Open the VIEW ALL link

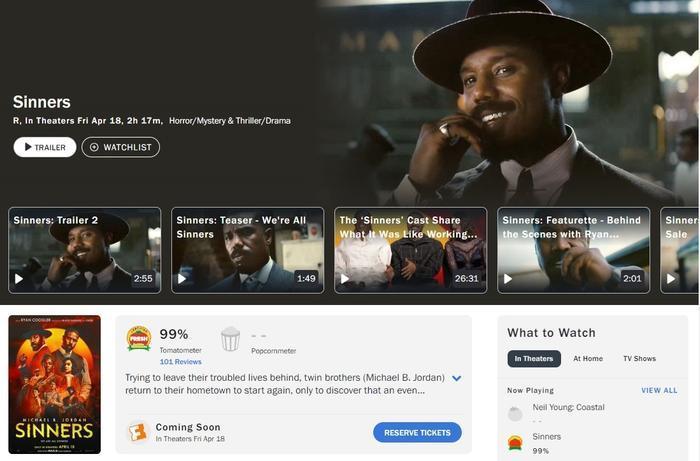click(x=659, y=390)
